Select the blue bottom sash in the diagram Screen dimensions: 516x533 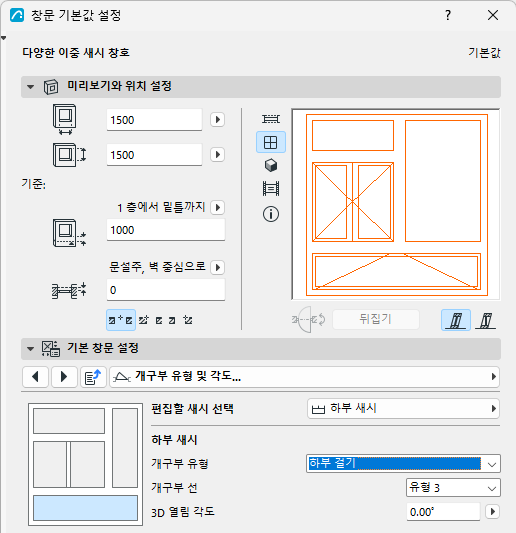85,508
